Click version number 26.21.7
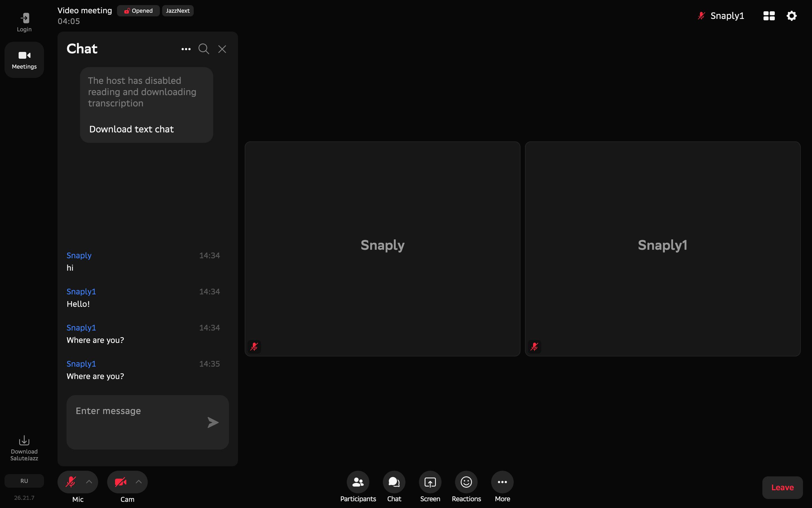Viewport: 812px width, 508px height. point(24,498)
